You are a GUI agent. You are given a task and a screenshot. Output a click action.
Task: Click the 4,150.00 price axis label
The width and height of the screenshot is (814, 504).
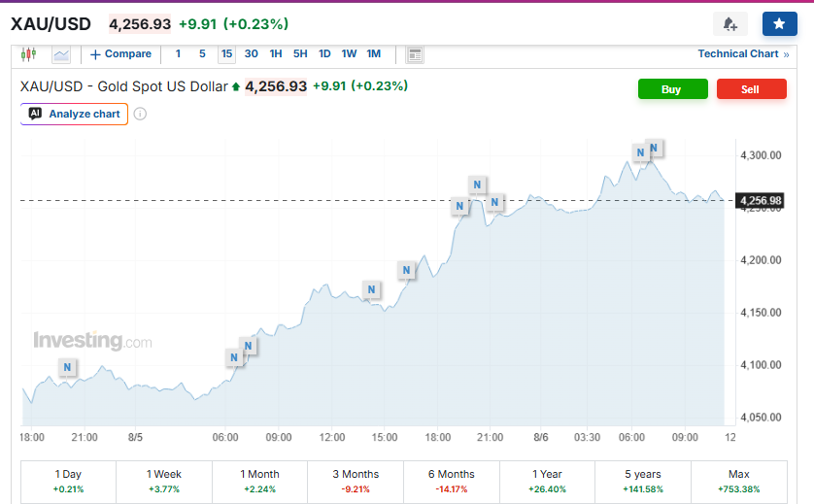coord(761,313)
